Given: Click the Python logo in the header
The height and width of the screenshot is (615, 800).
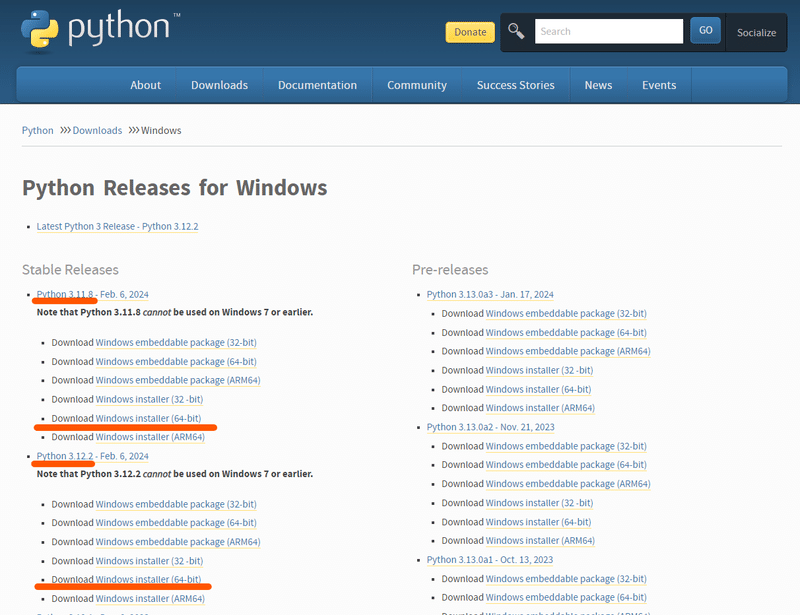Looking at the screenshot, I should click(x=101, y=30).
